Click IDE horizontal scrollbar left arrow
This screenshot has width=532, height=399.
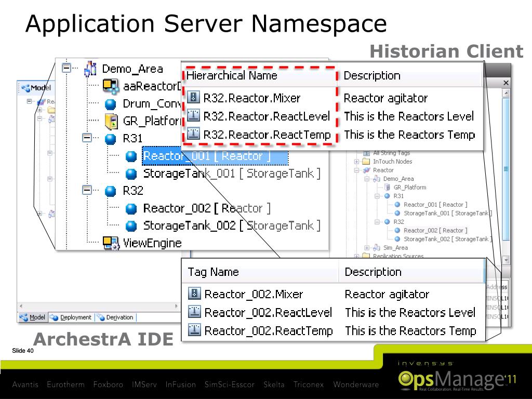tap(21, 305)
